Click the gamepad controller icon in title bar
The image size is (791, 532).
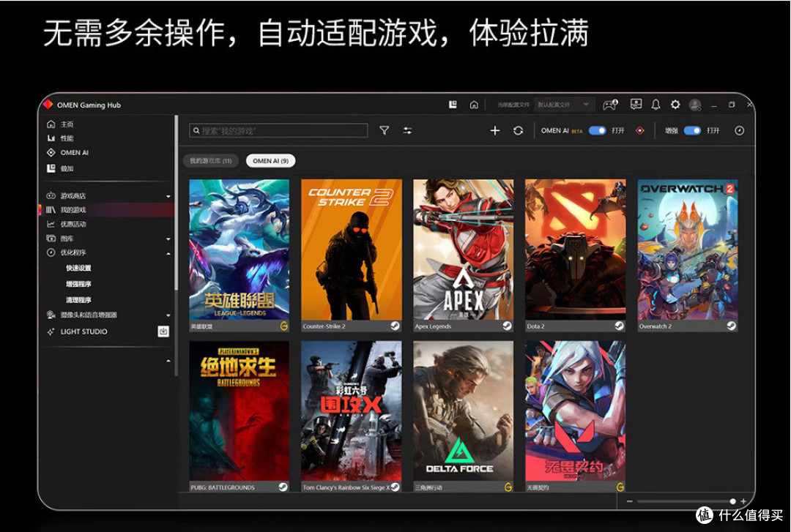coord(610,105)
